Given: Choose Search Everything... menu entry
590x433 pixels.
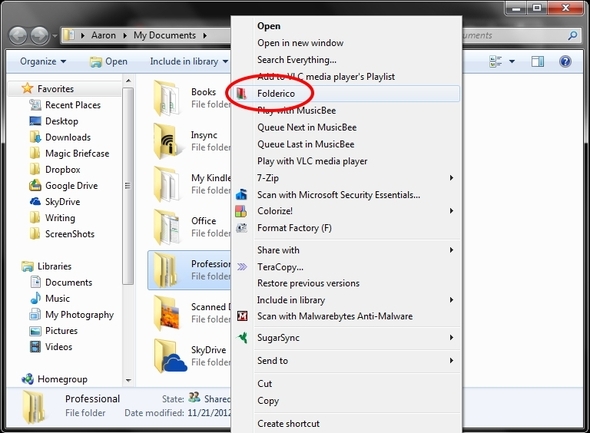Looking at the screenshot, I should click(297, 60).
